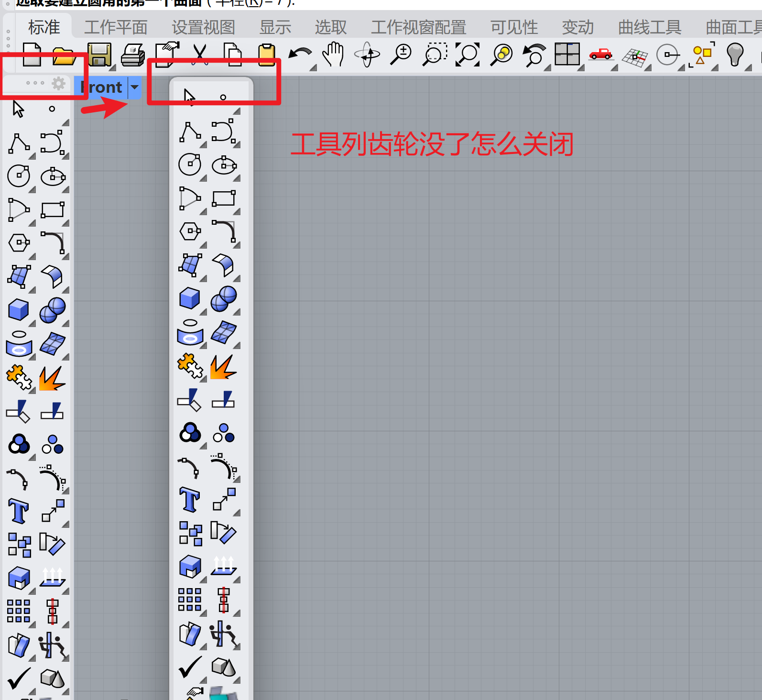Click the Save floppy disk icon
Viewport: 762px width, 700px height.
(x=99, y=55)
